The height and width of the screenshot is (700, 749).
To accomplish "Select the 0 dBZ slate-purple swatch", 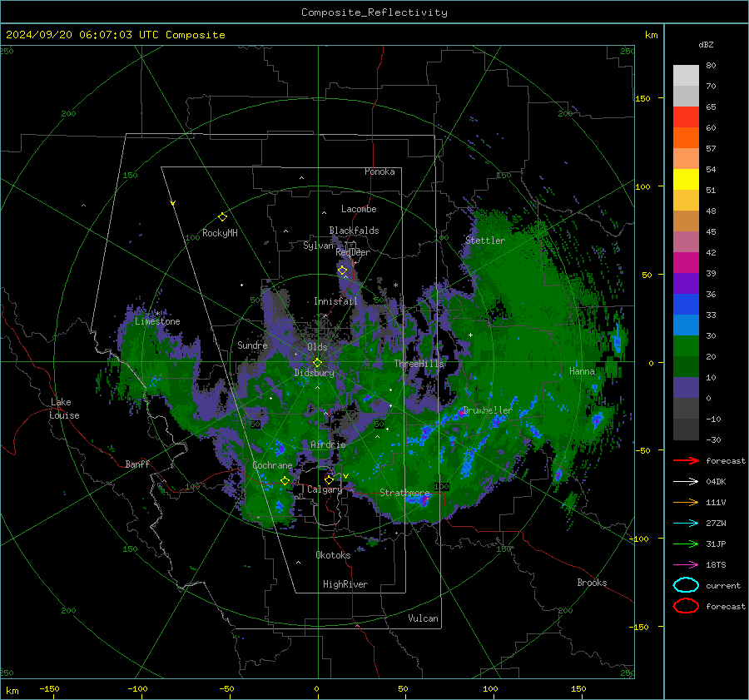I will point(686,388).
